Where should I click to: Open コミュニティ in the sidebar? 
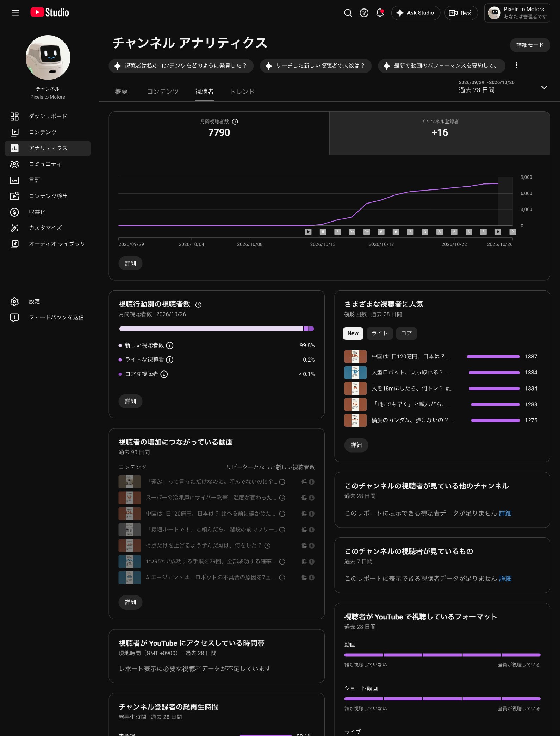48,164
